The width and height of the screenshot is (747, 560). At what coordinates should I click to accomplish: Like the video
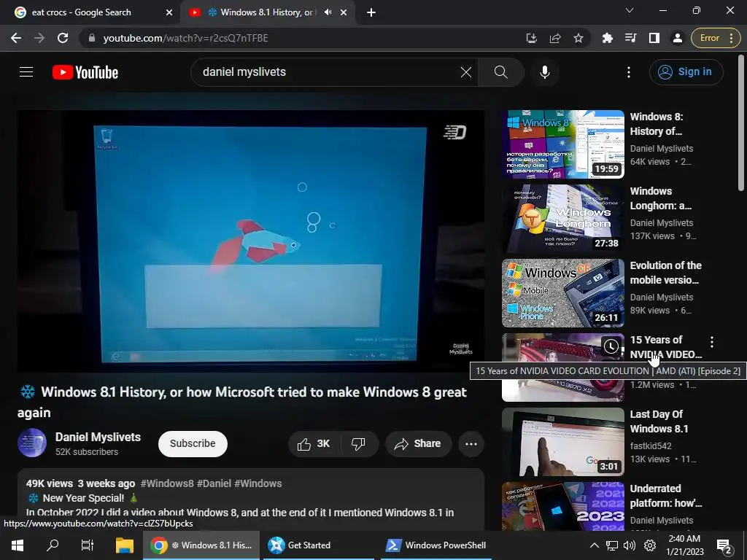pyautogui.click(x=314, y=444)
